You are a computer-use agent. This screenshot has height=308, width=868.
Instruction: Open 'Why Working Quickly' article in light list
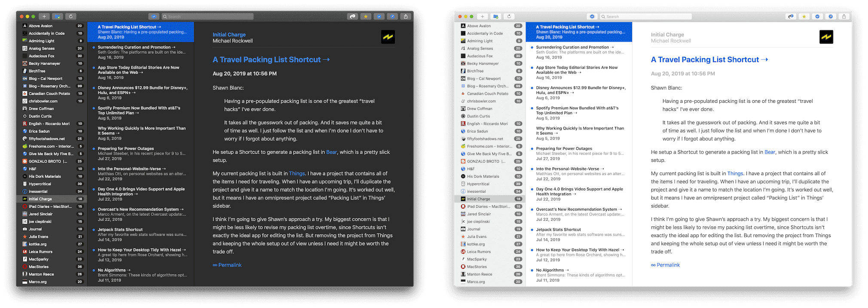[579, 133]
